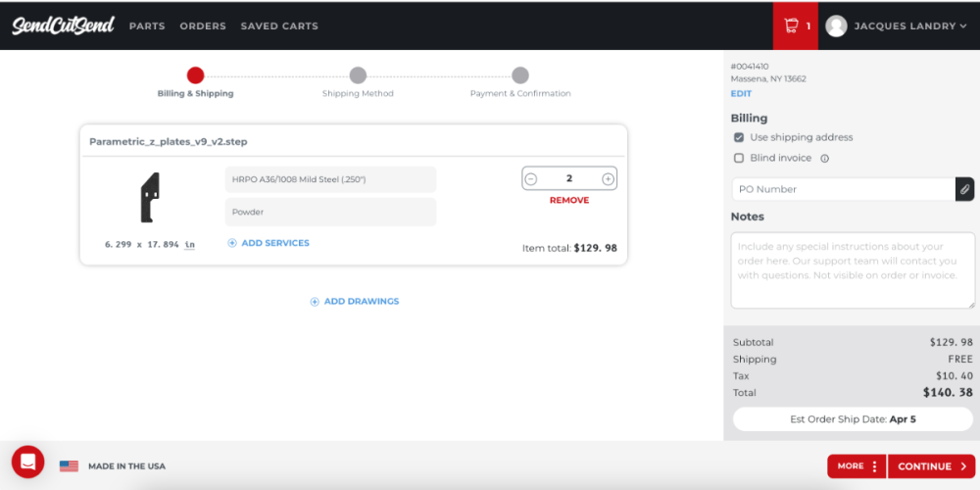
Task: Click the US flag icon
Action: [69, 466]
